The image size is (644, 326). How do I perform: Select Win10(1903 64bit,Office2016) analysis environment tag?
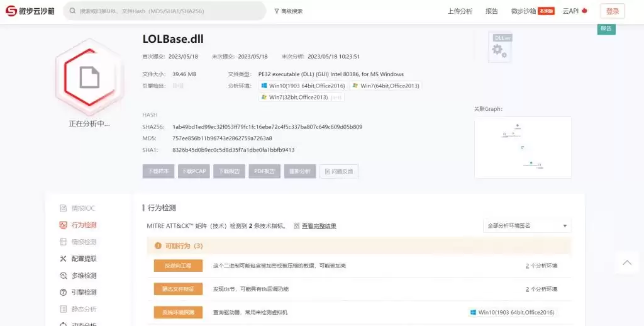tap(303, 86)
